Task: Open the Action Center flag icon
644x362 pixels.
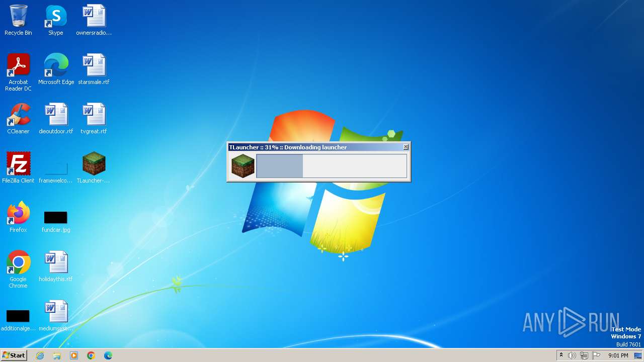Action: click(x=596, y=355)
